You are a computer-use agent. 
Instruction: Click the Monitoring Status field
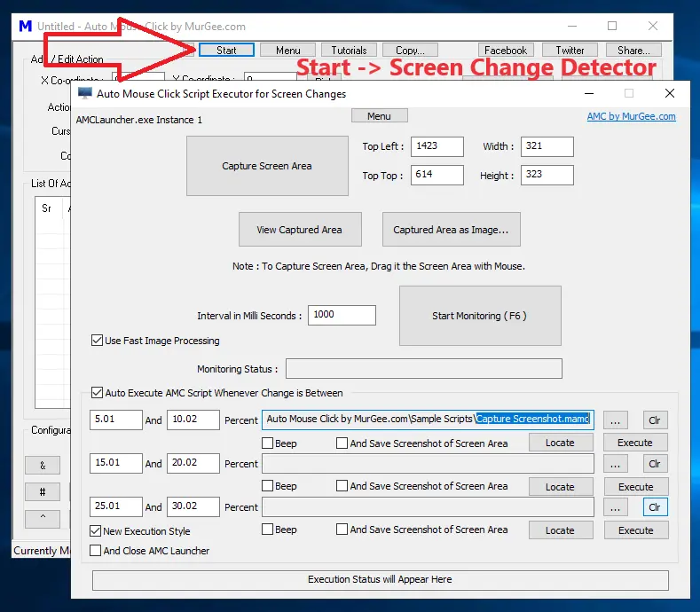click(424, 369)
